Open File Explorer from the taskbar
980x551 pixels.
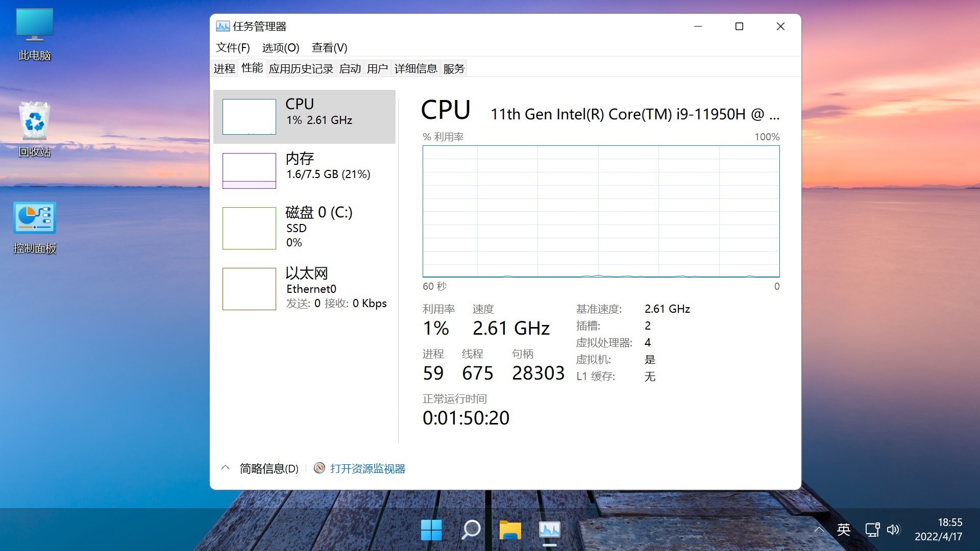(510, 531)
